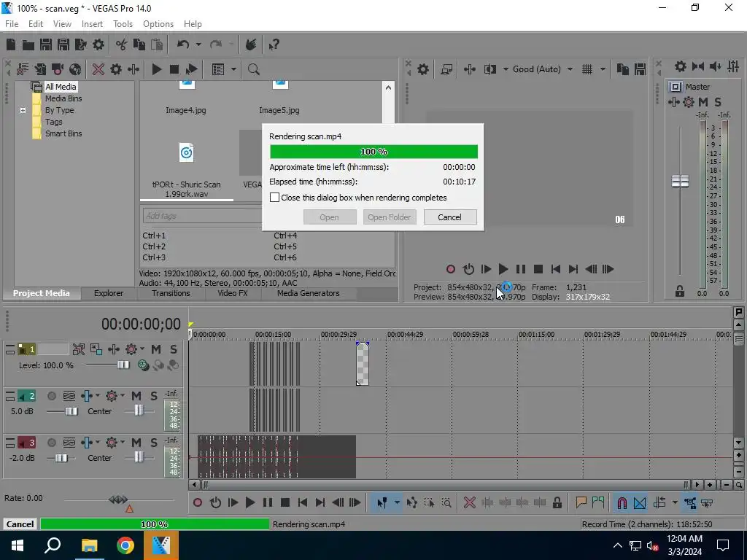The image size is (747, 560).
Task: Open the Undo history dropdown arrow
Action: click(x=198, y=44)
